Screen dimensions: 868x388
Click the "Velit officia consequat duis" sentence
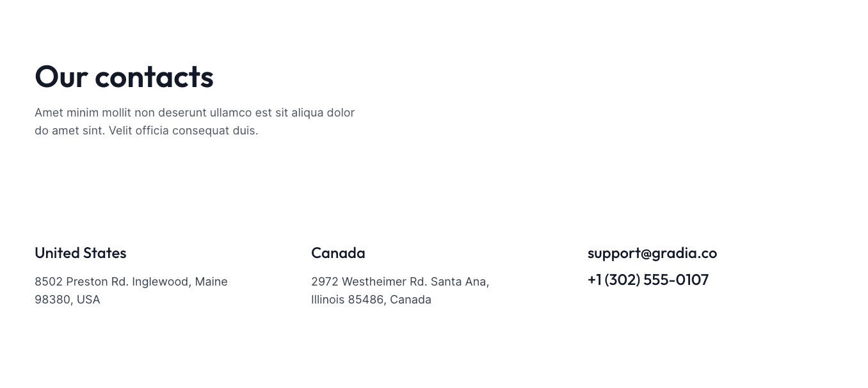tap(183, 131)
